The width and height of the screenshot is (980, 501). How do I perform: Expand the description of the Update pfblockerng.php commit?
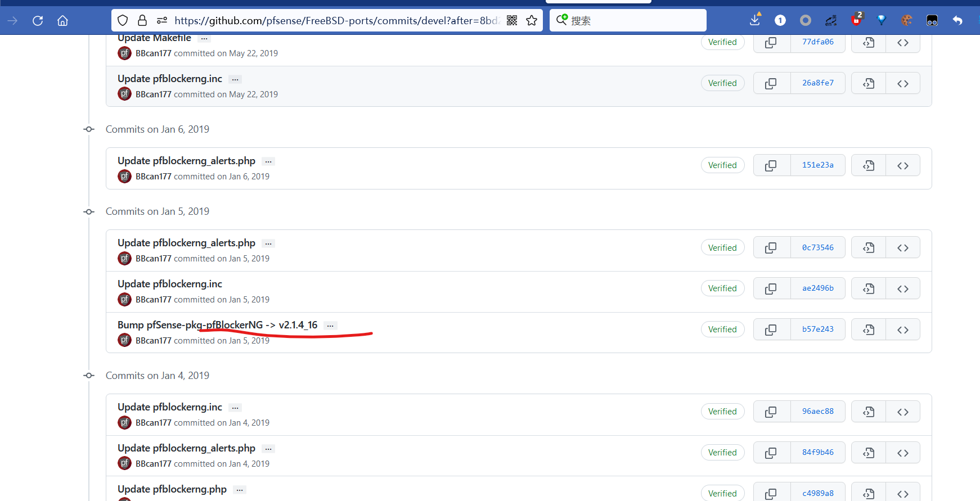click(x=240, y=490)
